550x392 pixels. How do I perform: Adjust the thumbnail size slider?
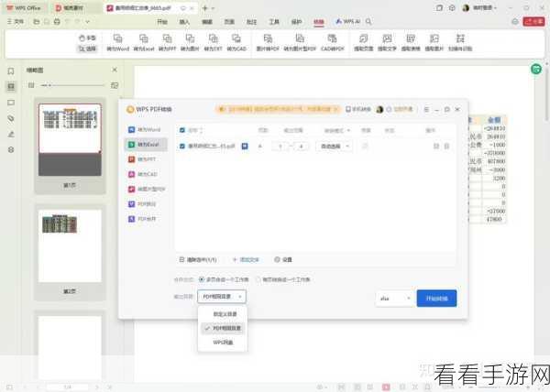coord(72,85)
